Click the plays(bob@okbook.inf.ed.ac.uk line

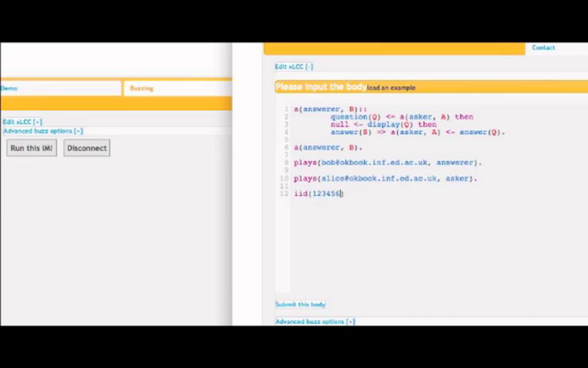point(388,163)
